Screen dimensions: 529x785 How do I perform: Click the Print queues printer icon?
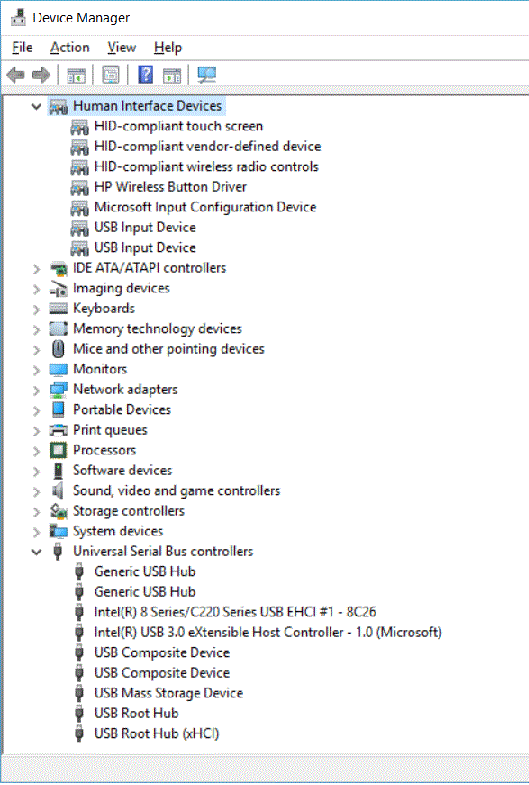(58, 430)
